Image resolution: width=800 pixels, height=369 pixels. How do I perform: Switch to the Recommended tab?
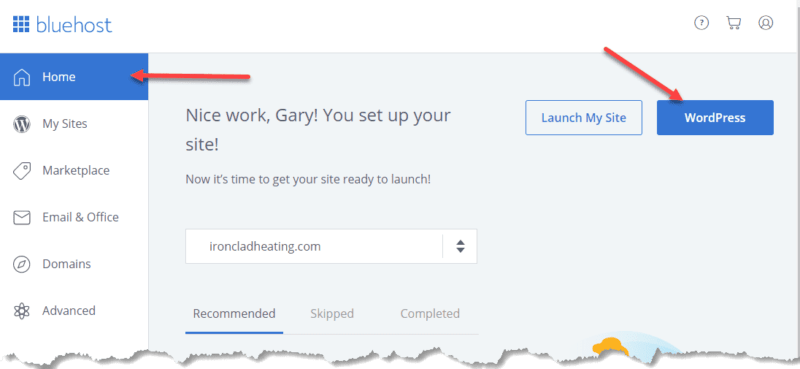click(x=234, y=313)
